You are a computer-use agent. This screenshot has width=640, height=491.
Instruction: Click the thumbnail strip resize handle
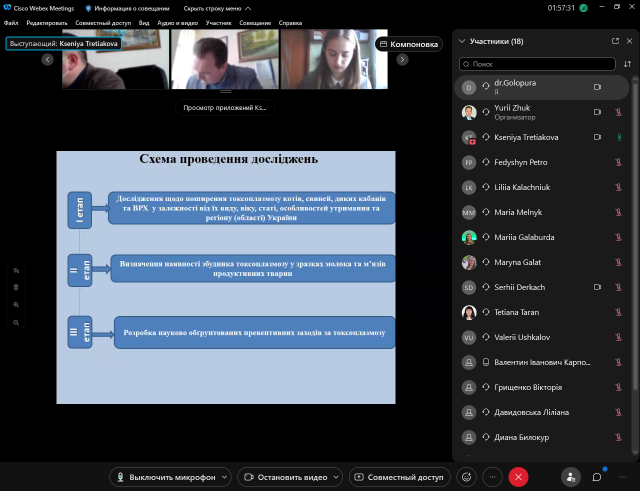tap(225, 91)
